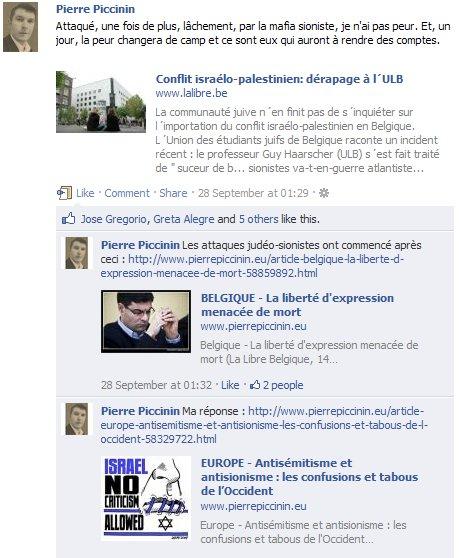Open the BELGIQUE liberté d'expression article title
The image size is (461, 558).
click(297, 305)
